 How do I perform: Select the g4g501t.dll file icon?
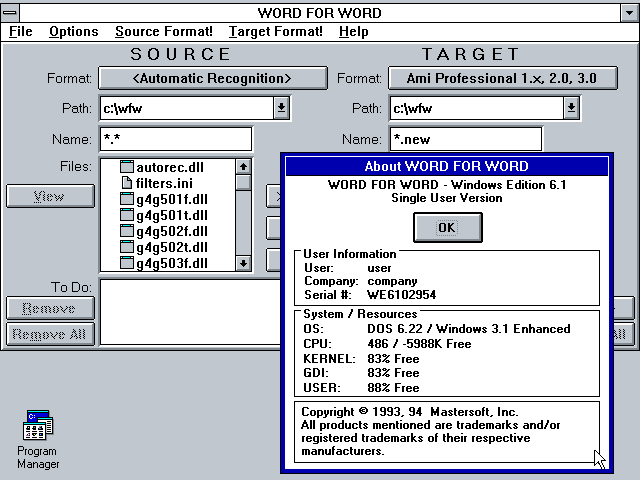click(x=127, y=215)
